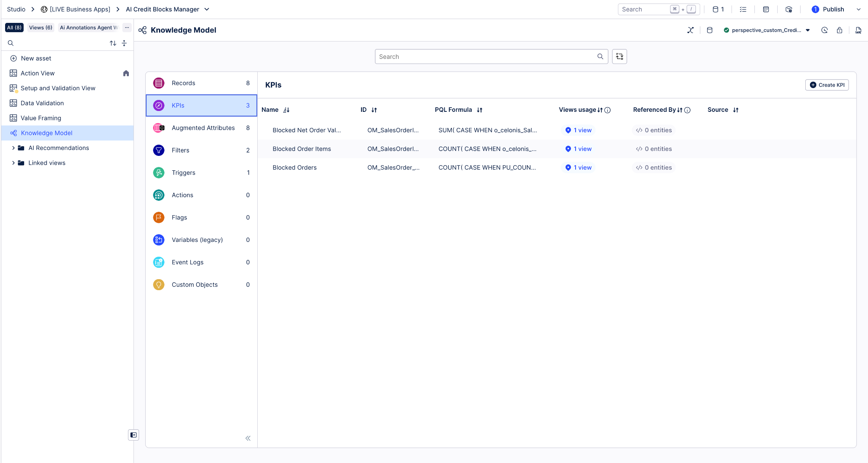
Task: Focus the top bar Search field
Action: (659, 9)
